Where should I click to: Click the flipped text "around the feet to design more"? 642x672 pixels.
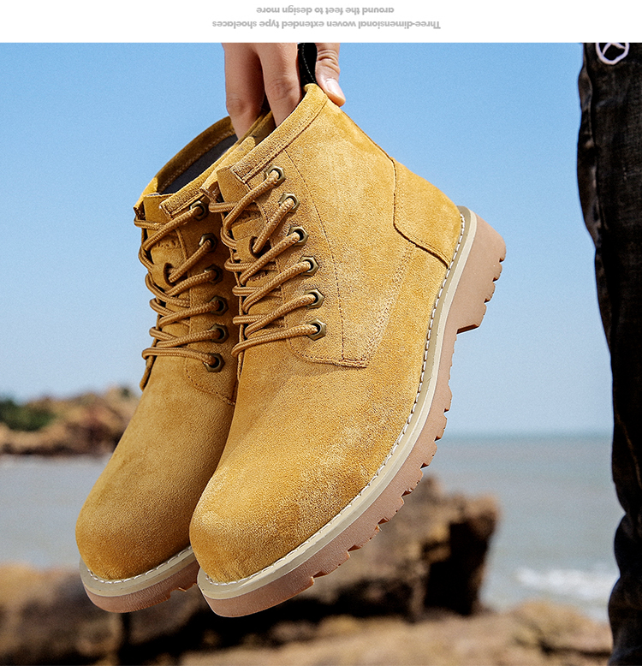point(325,9)
